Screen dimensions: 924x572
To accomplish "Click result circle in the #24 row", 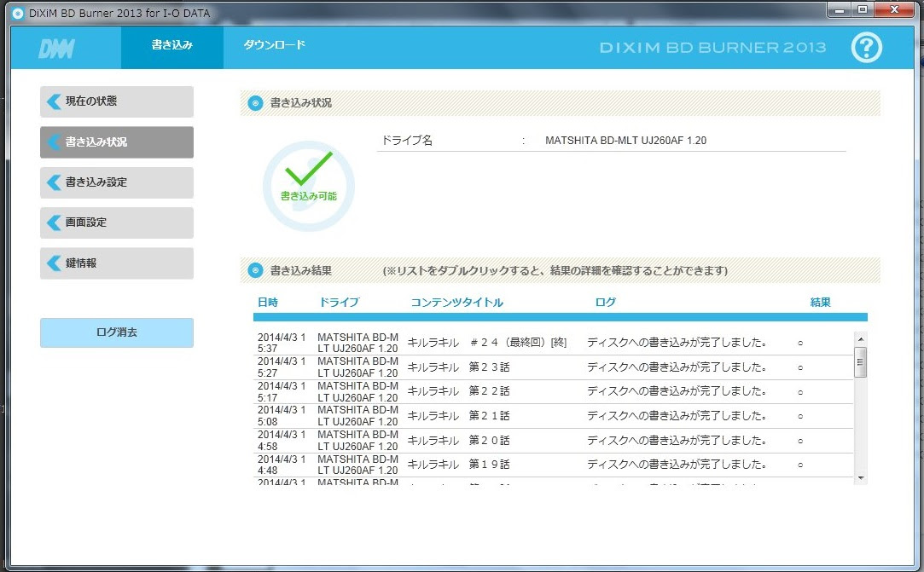I will tap(800, 343).
